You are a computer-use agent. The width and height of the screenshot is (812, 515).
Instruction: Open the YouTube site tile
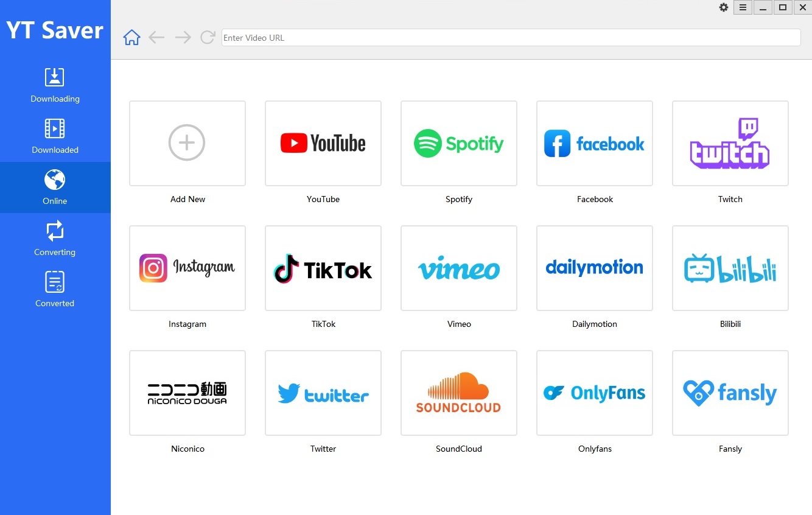pos(323,143)
